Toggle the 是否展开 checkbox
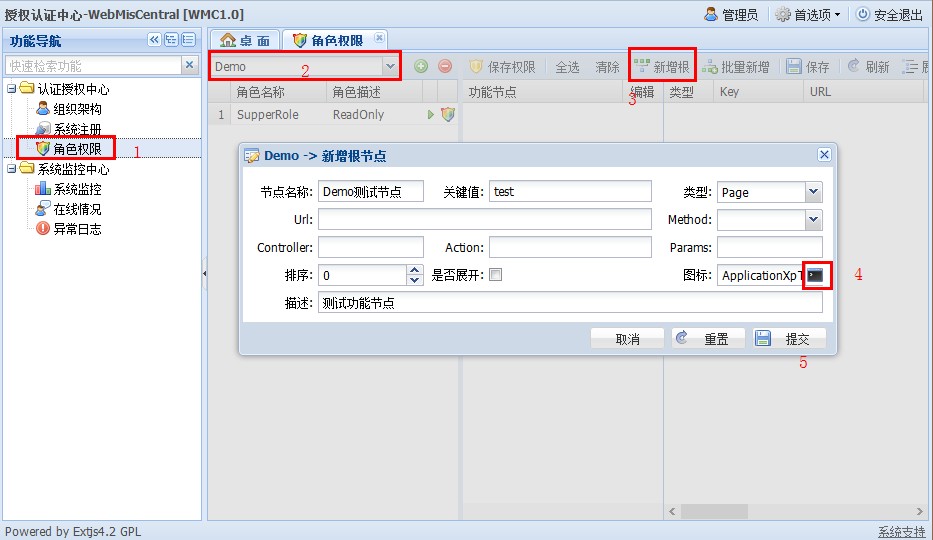Viewport: 933px width, 540px height. [x=495, y=275]
